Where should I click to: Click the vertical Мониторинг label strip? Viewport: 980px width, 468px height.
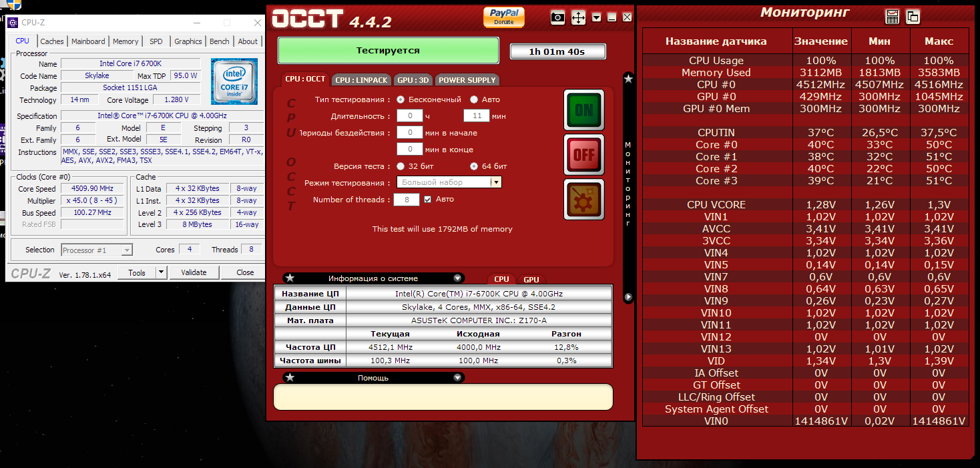tap(628, 184)
